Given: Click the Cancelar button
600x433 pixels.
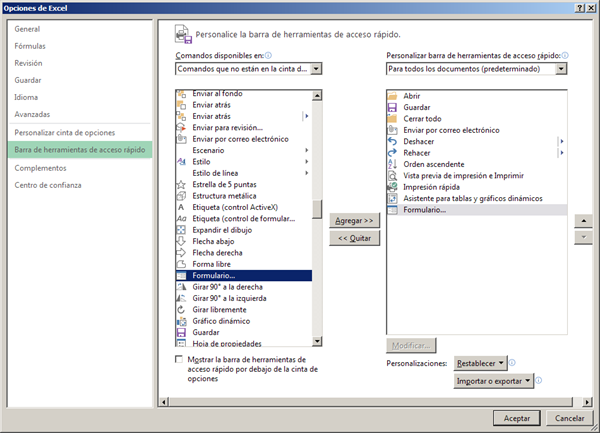Looking at the screenshot, I should tap(569, 418).
